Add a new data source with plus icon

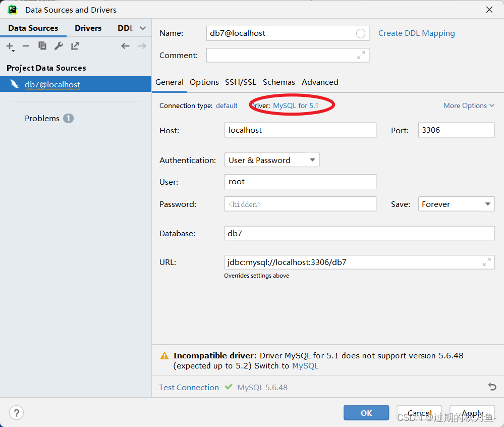coord(10,46)
